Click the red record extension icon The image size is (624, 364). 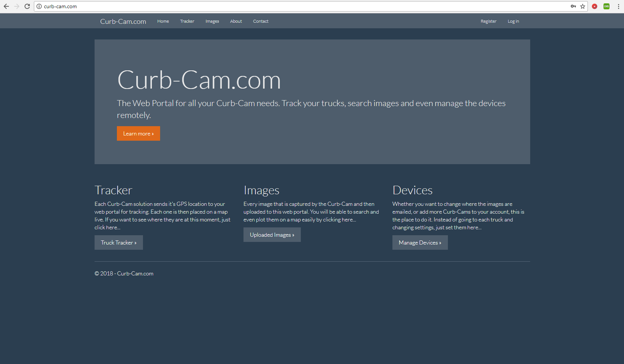595,6
